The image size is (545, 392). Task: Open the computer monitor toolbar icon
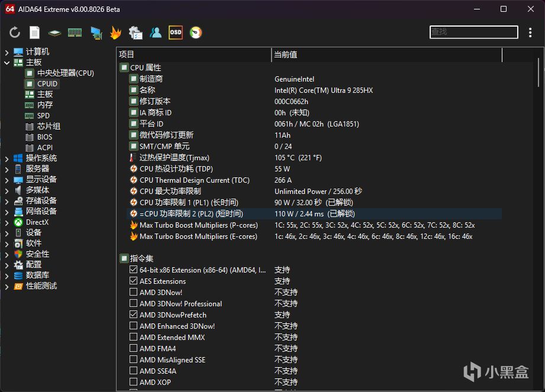[96, 33]
